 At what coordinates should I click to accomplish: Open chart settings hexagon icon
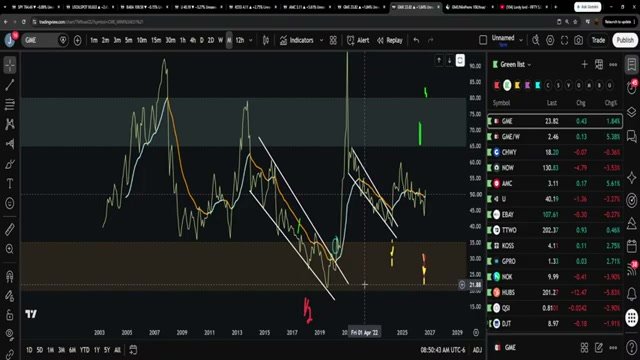coord(550,40)
